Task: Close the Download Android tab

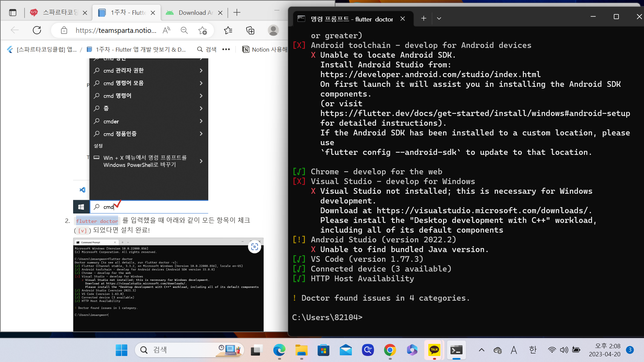Action: click(220, 13)
